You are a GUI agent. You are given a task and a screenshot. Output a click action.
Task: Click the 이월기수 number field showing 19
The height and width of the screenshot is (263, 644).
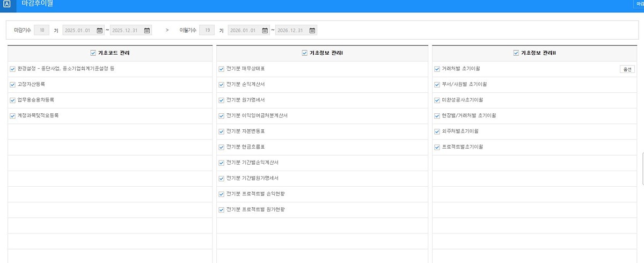[207, 31]
